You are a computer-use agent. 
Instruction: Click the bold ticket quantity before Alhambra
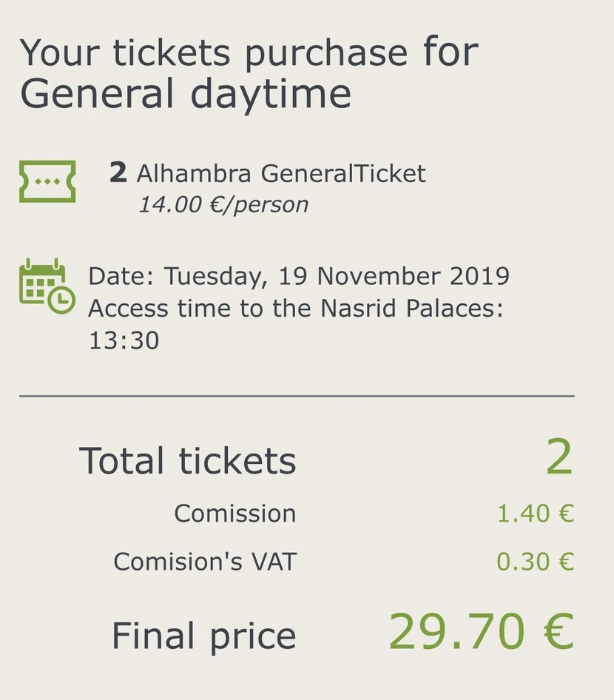pyautogui.click(x=118, y=173)
